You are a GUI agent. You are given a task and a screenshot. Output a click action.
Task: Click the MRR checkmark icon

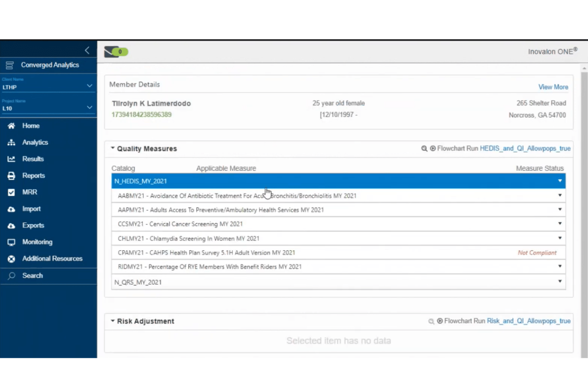point(12,192)
